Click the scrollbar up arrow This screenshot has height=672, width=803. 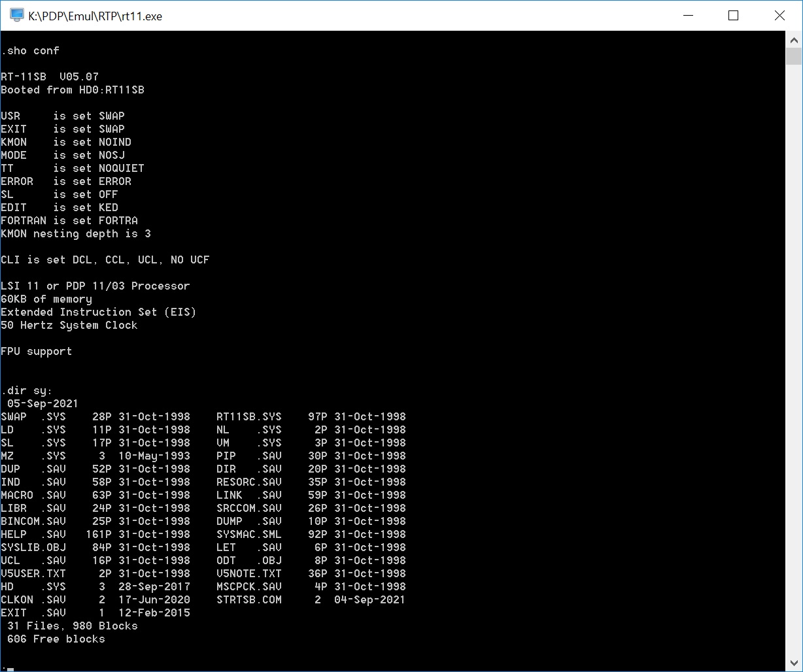point(794,39)
